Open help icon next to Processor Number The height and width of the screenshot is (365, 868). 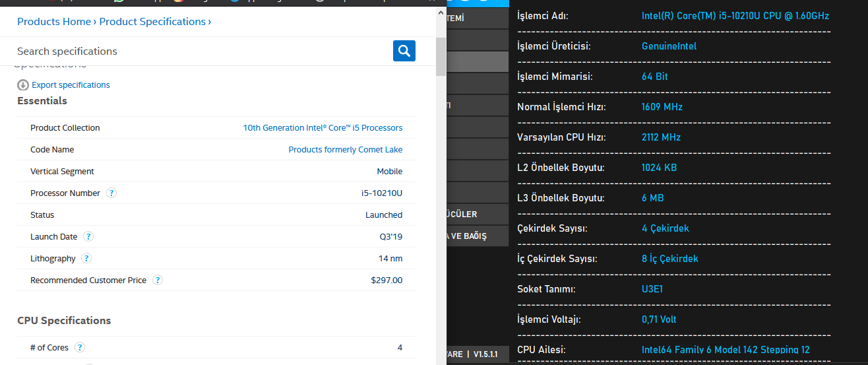[x=111, y=193]
